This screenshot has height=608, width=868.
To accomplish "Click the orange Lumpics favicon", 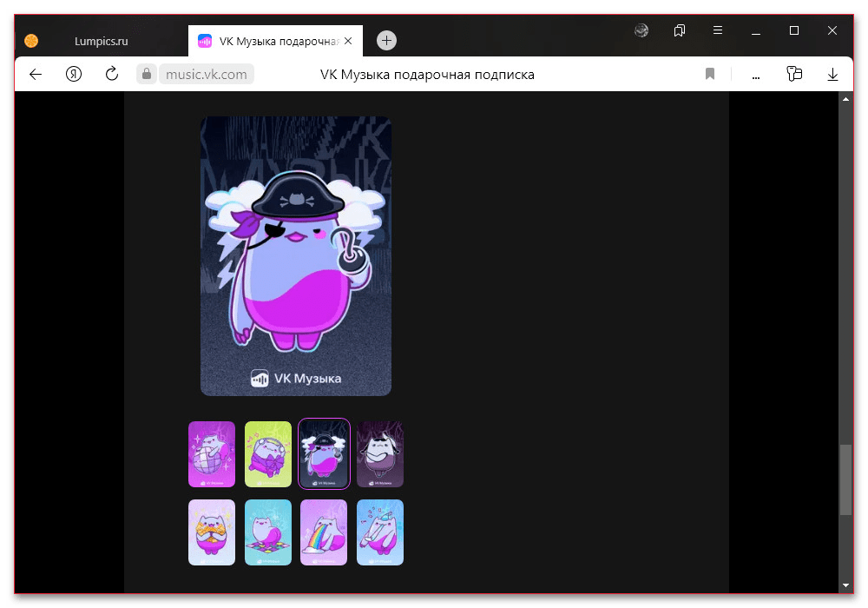I will coord(31,41).
